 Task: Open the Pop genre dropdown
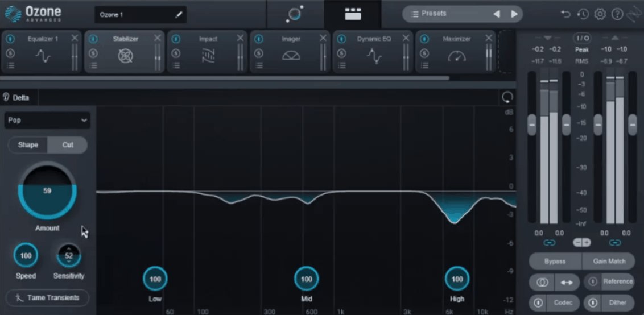[47, 121]
